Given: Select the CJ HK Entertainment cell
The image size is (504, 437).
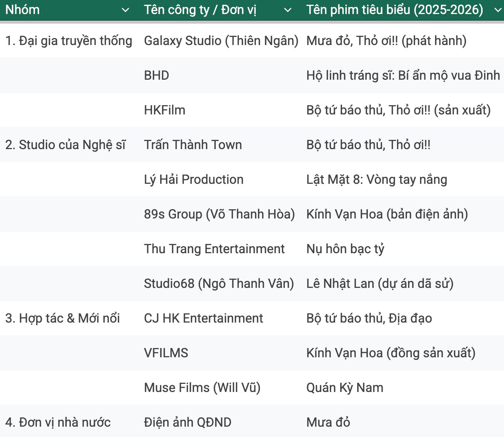Looking at the screenshot, I should (x=204, y=318).
